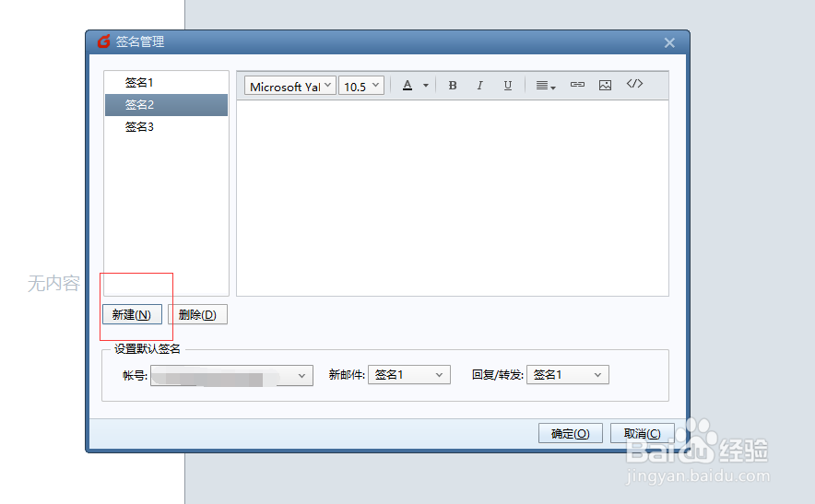Image resolution: width=815 pixels, height=504 pixels.
Task: Select 签名1 in the signature list
Action: (166, 83)
